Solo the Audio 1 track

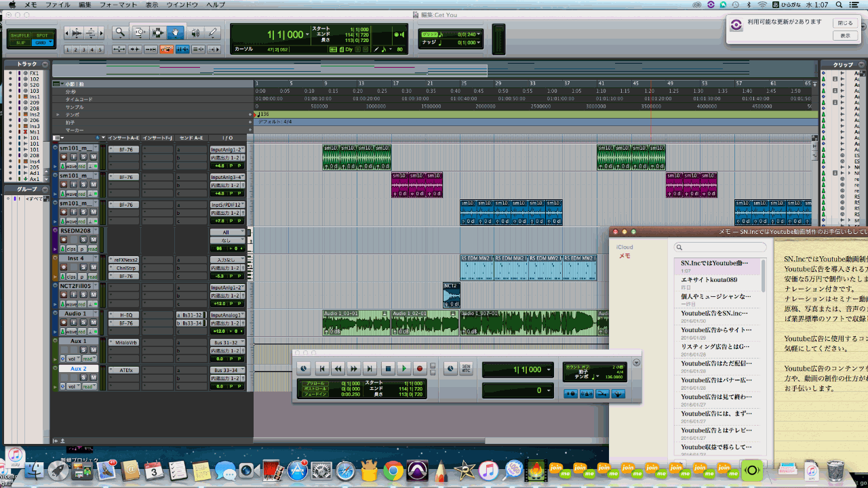pos(83,323)
